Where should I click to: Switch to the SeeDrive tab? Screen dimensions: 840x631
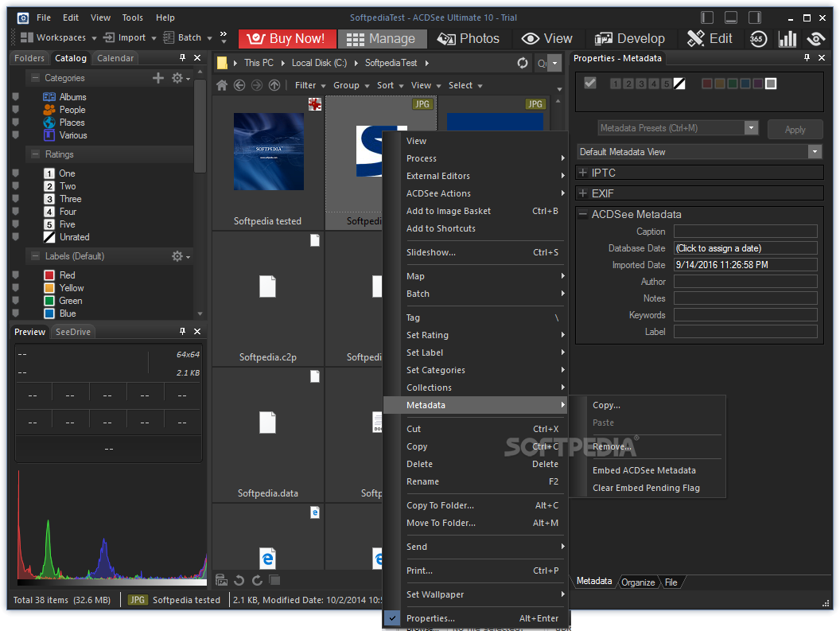pos(73,332)
